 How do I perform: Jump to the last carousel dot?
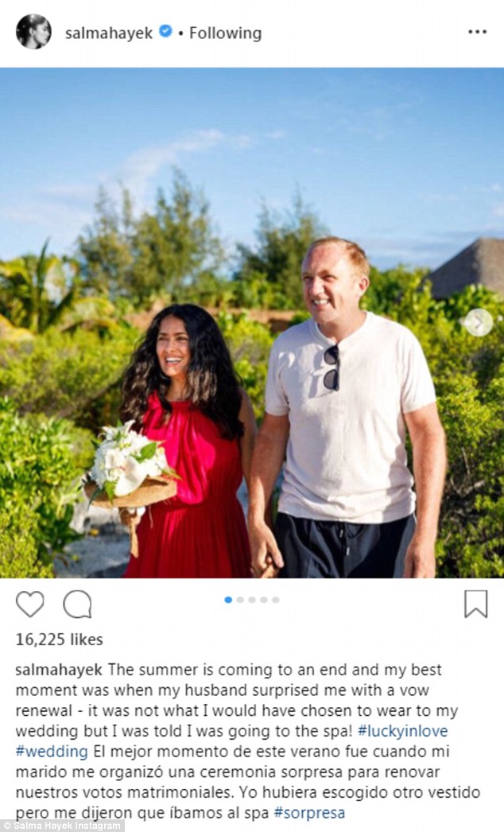[x=275, y=600]
